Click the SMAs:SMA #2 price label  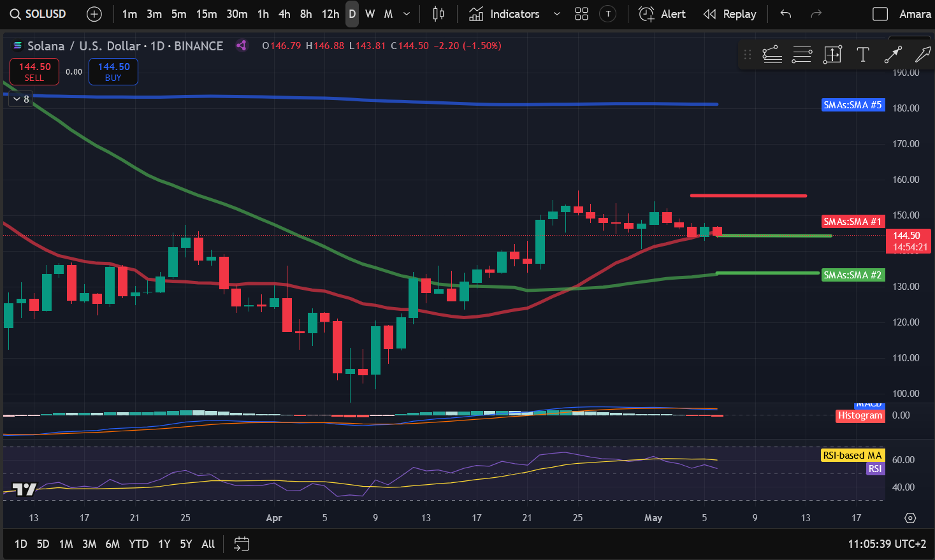(853, 275)
